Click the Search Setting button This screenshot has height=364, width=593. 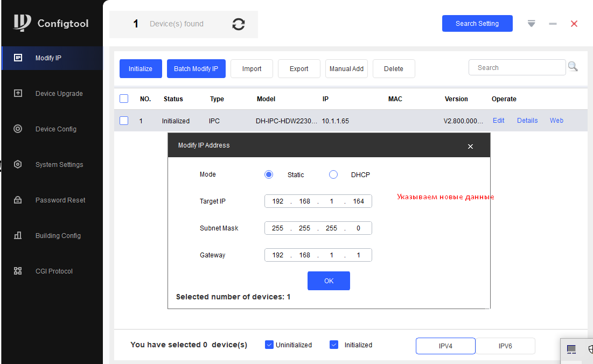click(477, 24)
